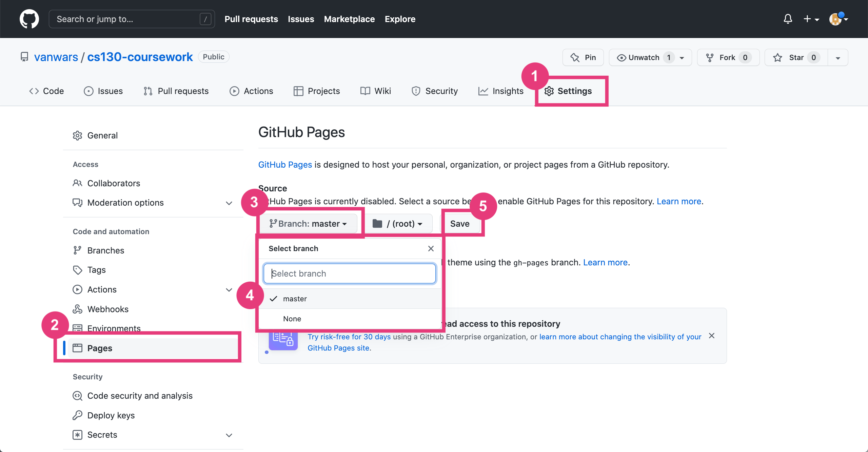Choose None as the Pages branch
Viewport: 868px width, 452px height.
click(292, 318)
